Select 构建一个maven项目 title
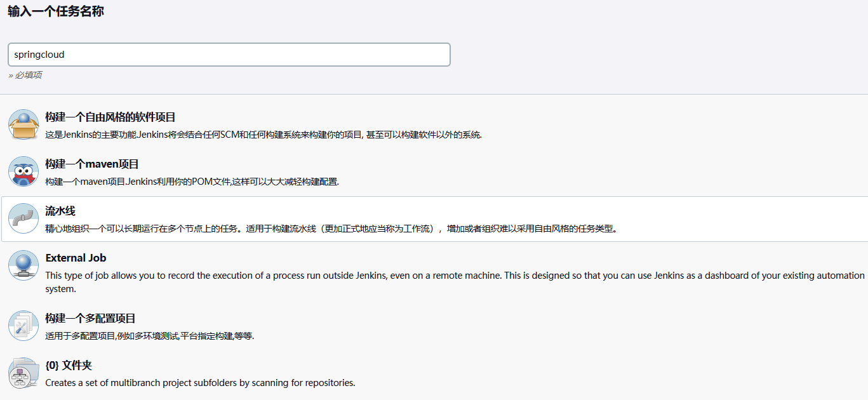Image resolution: width=868 pixels, height=400 pixels. pyautogui.click(x=92, y=164)
